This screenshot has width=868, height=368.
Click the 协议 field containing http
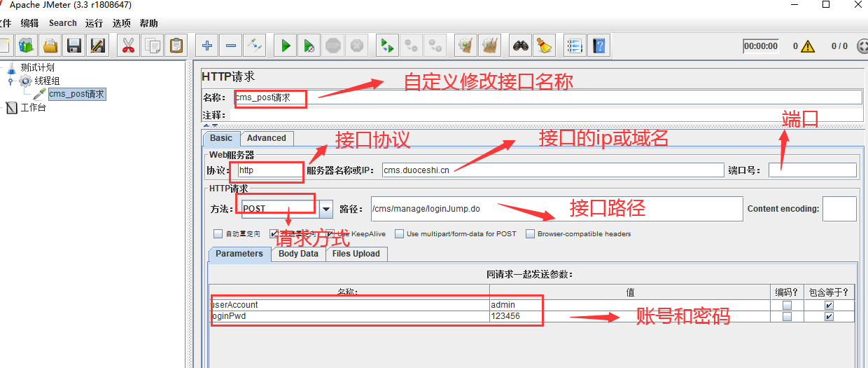(x=270, y=170)
